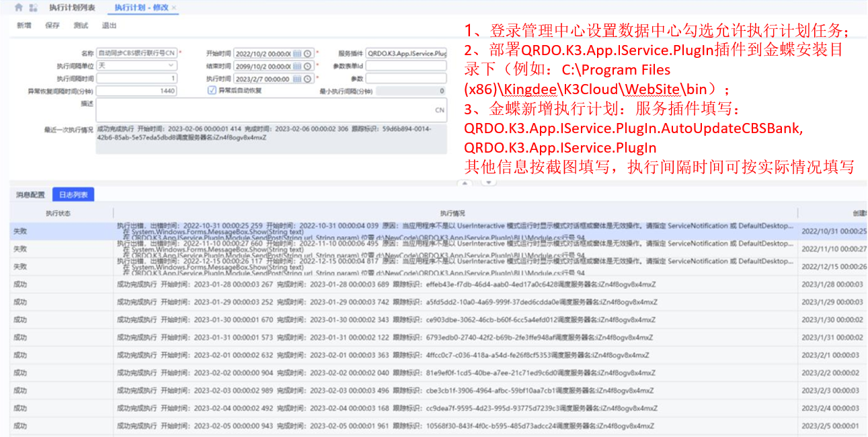
Task: Close the 执行计划 - 修改 tab
Action: 174,7
